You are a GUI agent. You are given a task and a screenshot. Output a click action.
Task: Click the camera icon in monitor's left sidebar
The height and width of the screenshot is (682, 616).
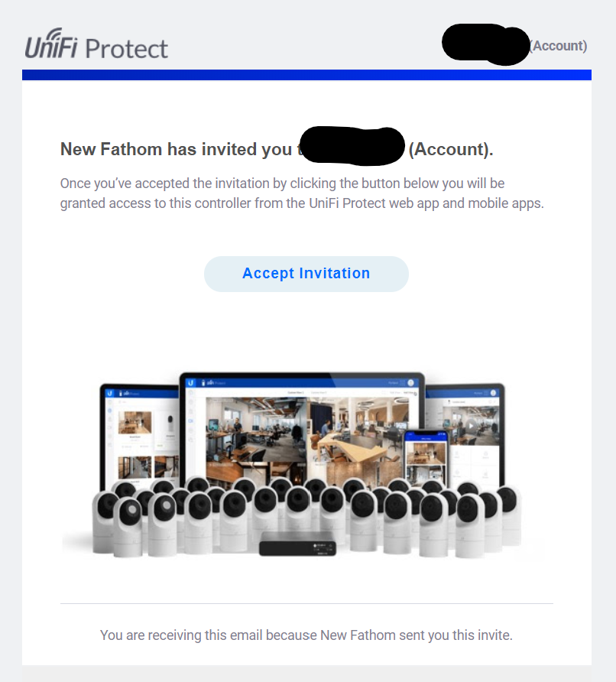(x=190, y=421)
